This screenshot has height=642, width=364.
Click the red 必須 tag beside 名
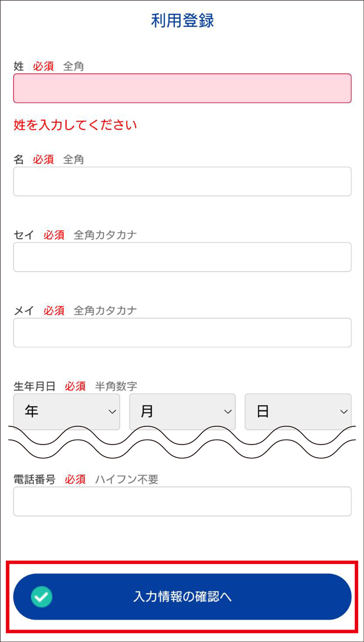pyautogui.click(x=44, y=159)
